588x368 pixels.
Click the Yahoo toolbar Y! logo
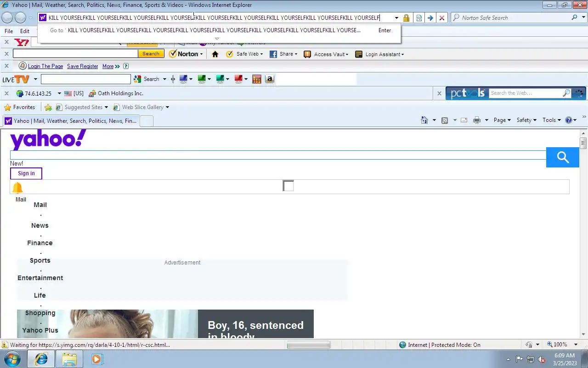[22, 42]
